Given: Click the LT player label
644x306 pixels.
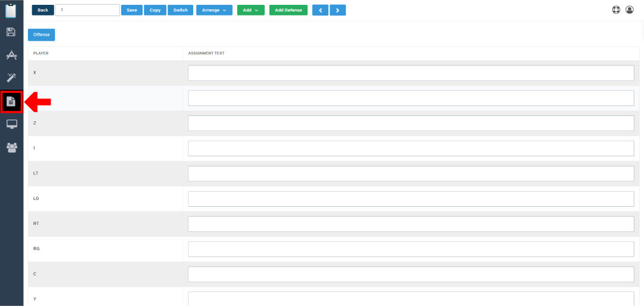Looking at the screenshot, I should tap(35, 173).
